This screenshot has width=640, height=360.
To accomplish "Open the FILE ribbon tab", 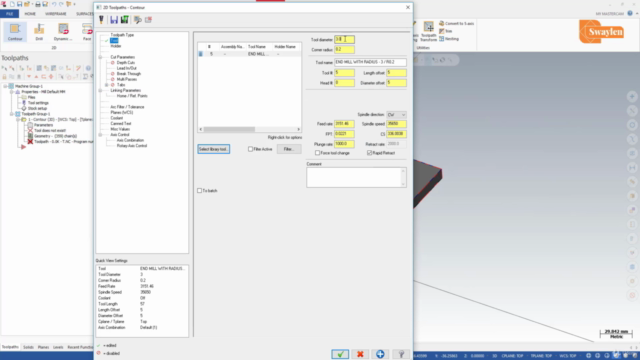I will coord(9,14).
